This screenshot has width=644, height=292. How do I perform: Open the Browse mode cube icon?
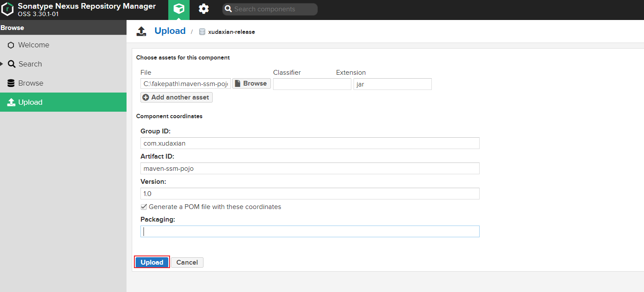[x=179, y=9]
